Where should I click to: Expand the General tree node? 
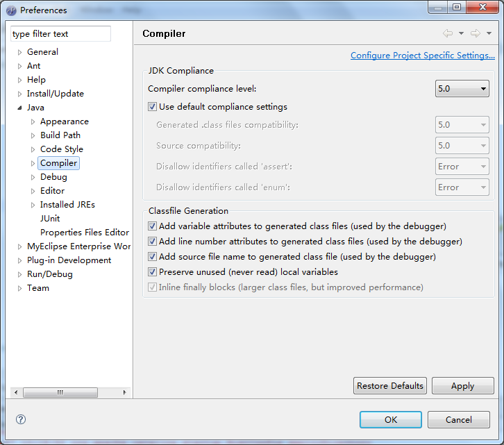pyautogui.click(x=19, y=52)
